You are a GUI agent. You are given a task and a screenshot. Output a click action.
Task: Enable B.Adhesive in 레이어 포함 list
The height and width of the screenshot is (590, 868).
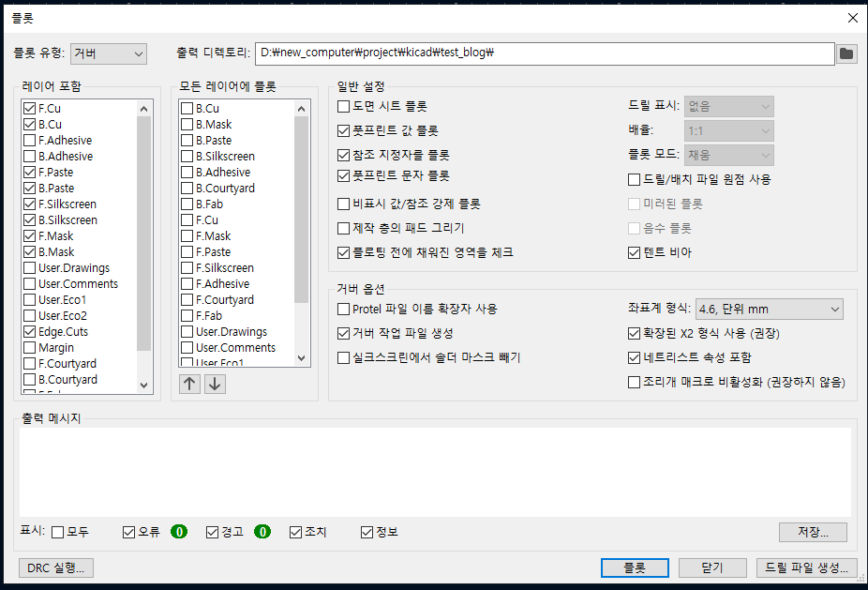29,157
